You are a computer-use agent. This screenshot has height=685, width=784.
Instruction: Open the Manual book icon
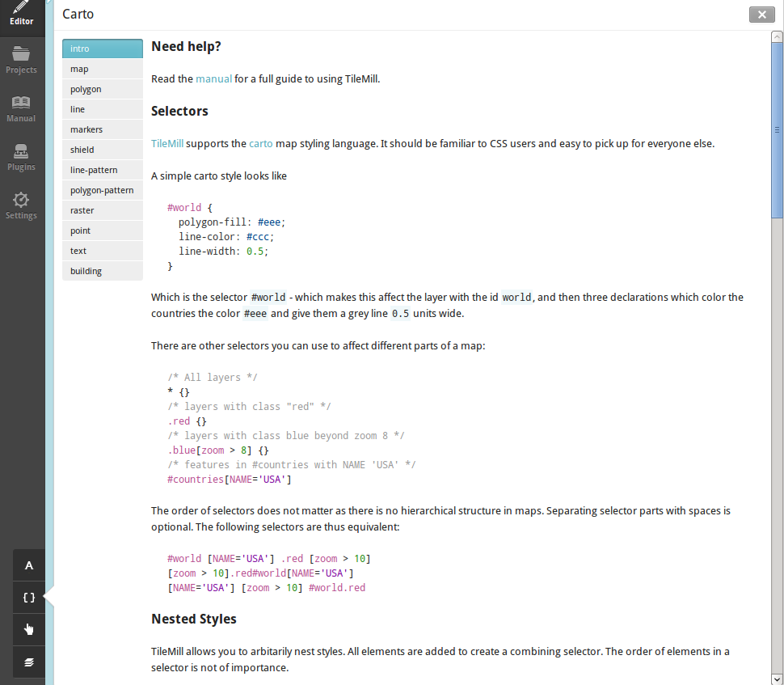(22, 109)
